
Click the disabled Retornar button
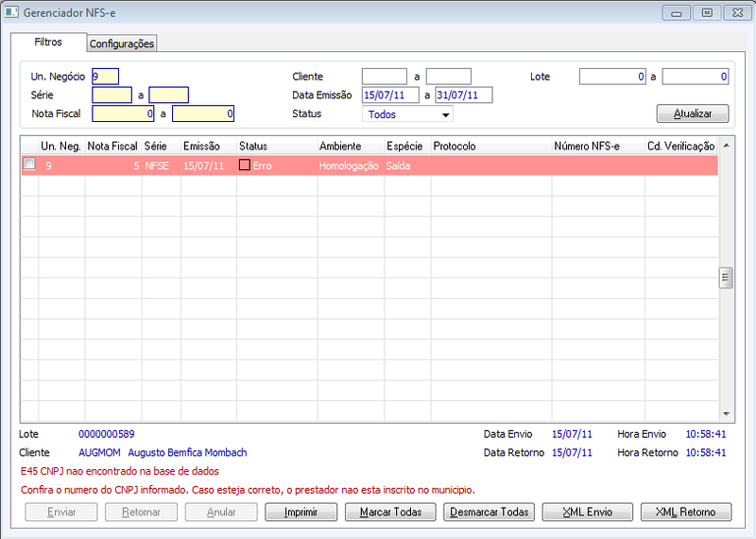(141, 512)
